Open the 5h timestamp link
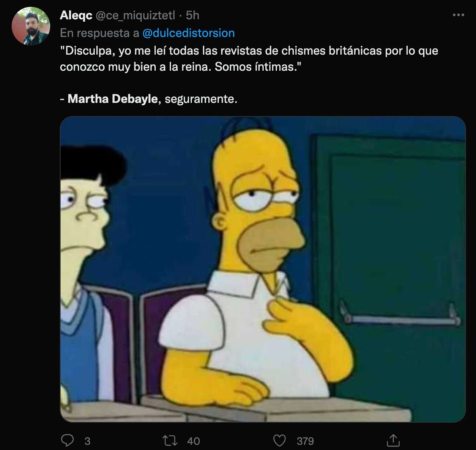Viewport: 476px width, 450px height. pyautogui.click(x=193, y=15)
